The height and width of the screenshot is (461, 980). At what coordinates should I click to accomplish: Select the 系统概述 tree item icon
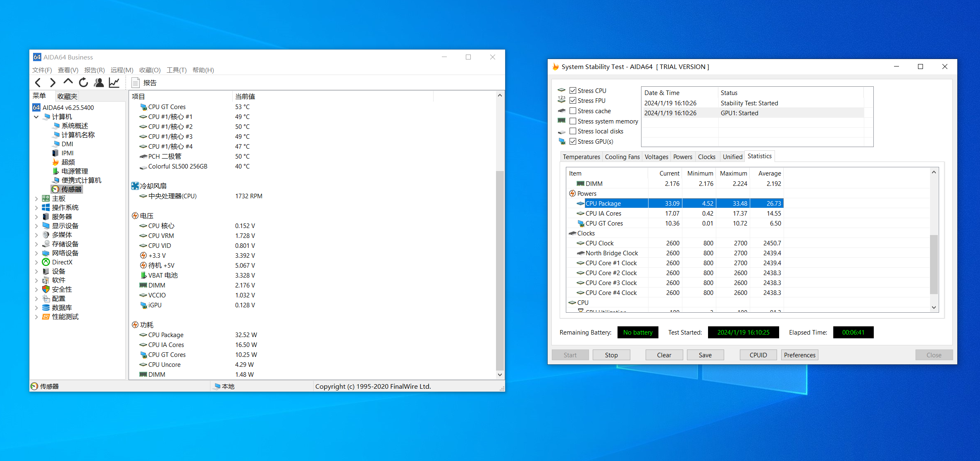click(56, 126)
